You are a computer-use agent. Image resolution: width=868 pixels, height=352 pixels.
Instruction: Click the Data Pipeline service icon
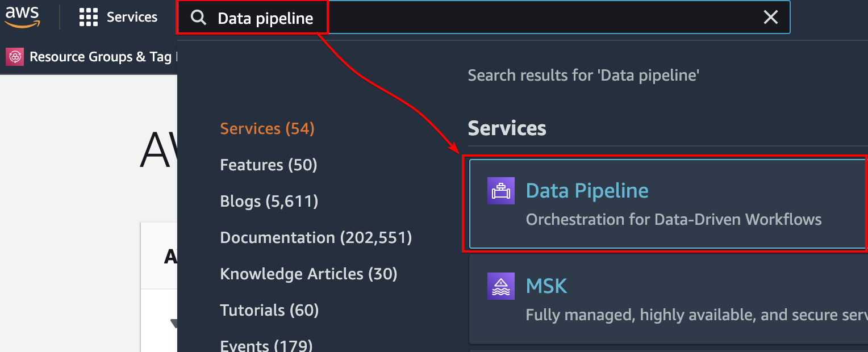tap(501, 191)
